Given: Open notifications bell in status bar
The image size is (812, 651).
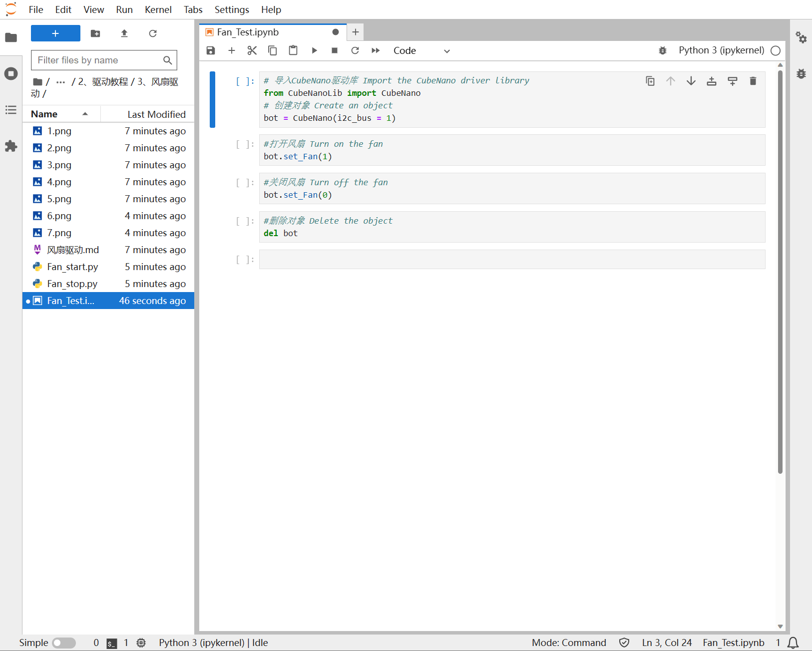Looking at the screenshot, I should coord(793,643).
